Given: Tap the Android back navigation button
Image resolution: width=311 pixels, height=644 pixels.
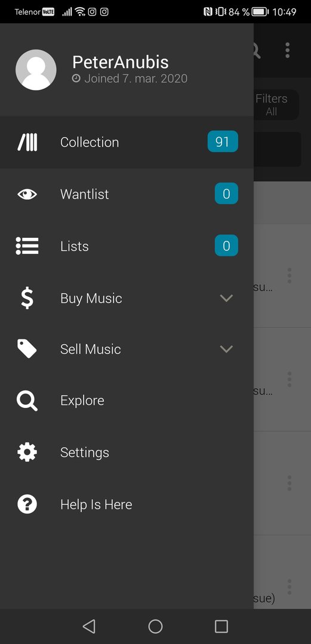Looking at the screenshot, I should [89, 626].
